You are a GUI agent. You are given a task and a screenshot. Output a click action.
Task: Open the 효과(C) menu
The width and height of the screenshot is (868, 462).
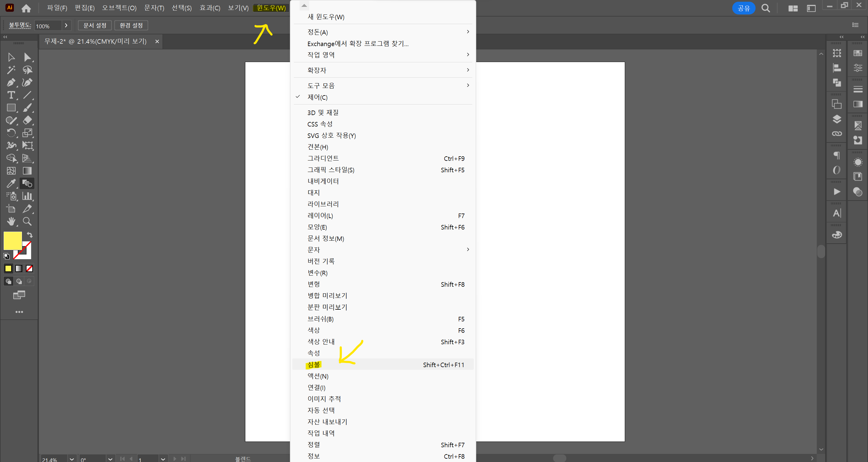point(209,8)
